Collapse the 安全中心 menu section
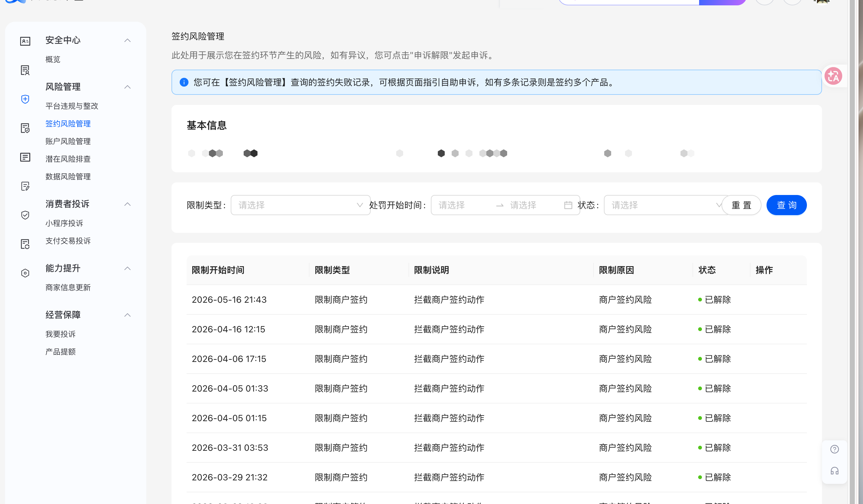This screenshot has height=504, width=863. tap(127, 40)
